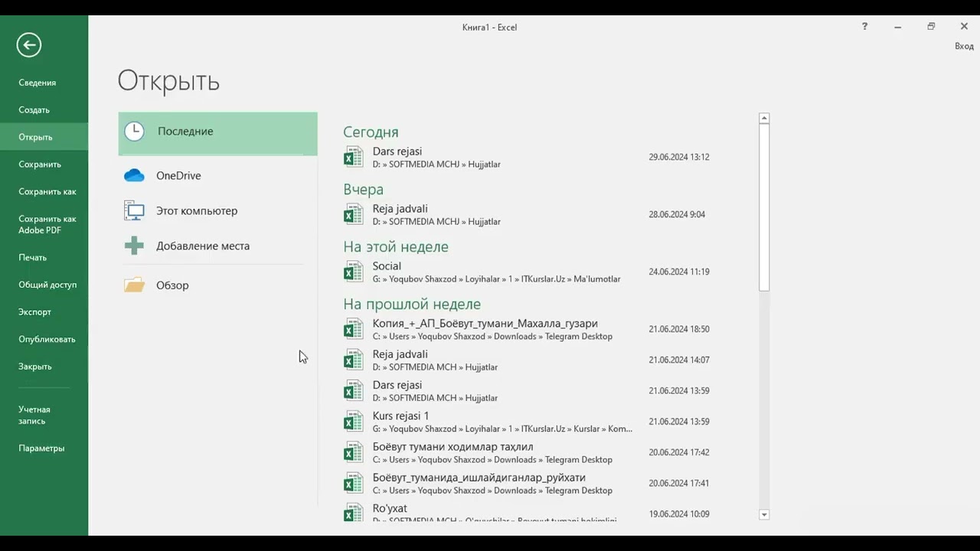Open the Сведения menu item
Image resolution: width=980 pixels, height=551 pixels.
(38, 83)
